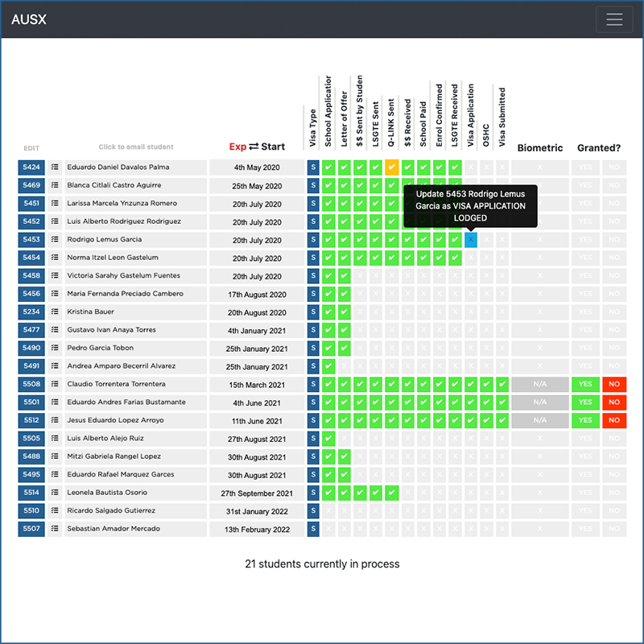Image resolution: width=644 pixels, height=644 pixels.
Task: Toggle the orange Q-LINK Sent check for student 5424
Action: pos(392,167)
